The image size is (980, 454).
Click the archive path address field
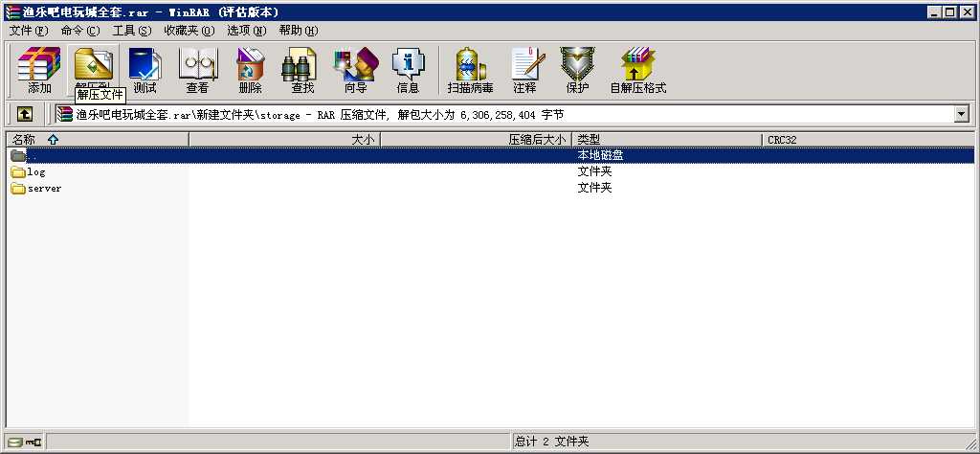503,114
